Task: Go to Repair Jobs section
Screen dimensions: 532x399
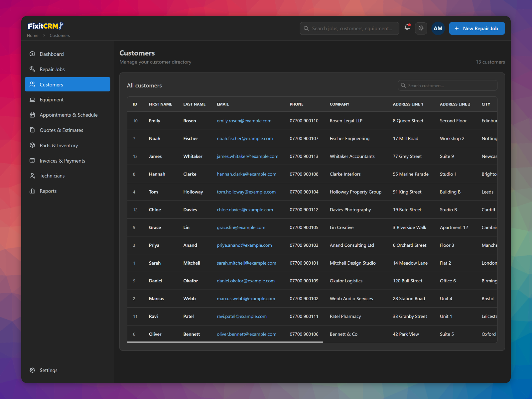Action: pyautogui.click(x=67, y=69)
